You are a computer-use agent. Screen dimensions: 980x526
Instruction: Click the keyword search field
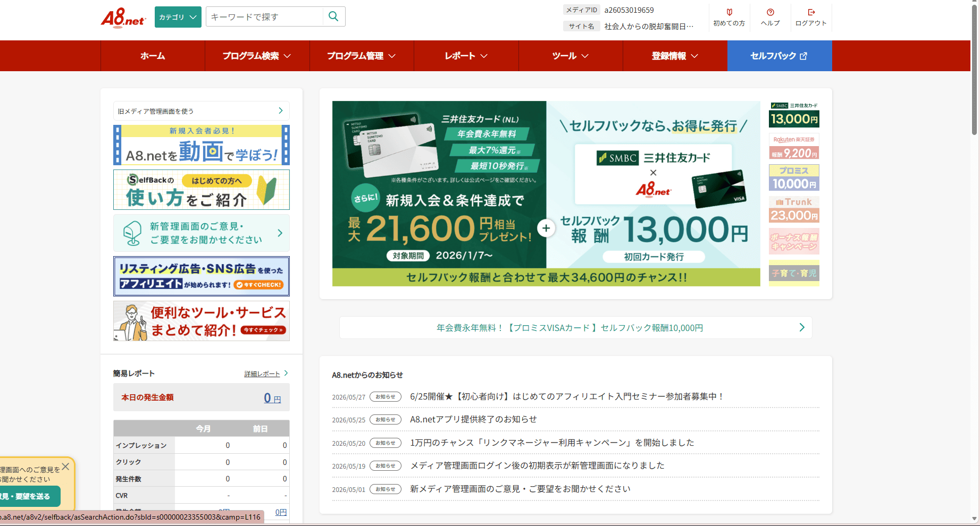coord(264,16)
